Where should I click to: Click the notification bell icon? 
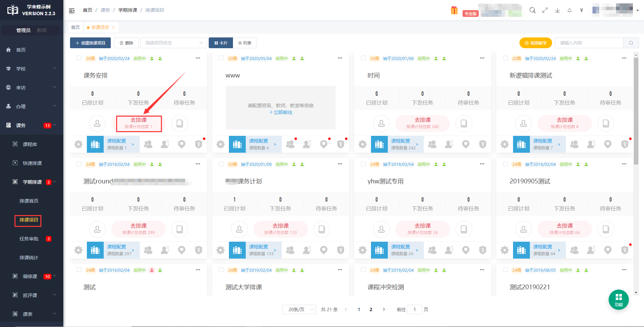pos(569,10)
